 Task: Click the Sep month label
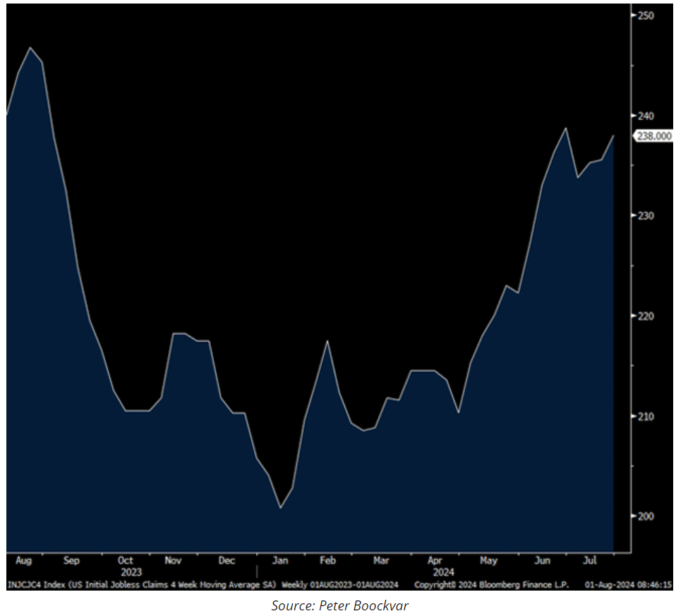coord(71,561)
